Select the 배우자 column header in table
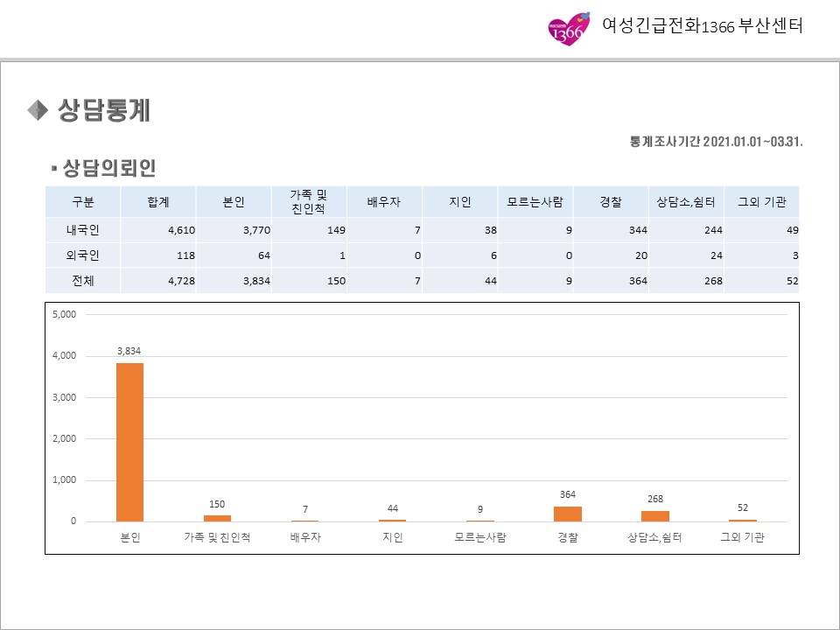 pyautogui.click(x=384, y=202)
